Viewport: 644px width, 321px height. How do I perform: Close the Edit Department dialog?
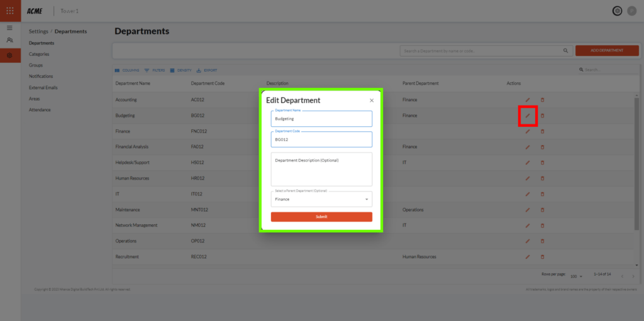pos(372,101)
